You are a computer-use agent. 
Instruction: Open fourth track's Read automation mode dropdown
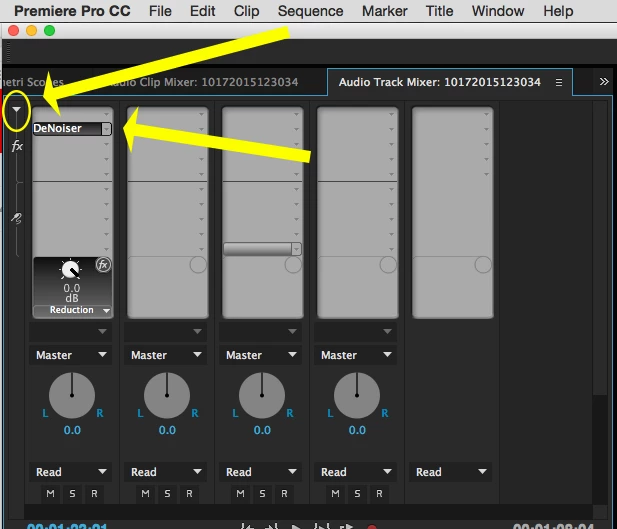355,472
